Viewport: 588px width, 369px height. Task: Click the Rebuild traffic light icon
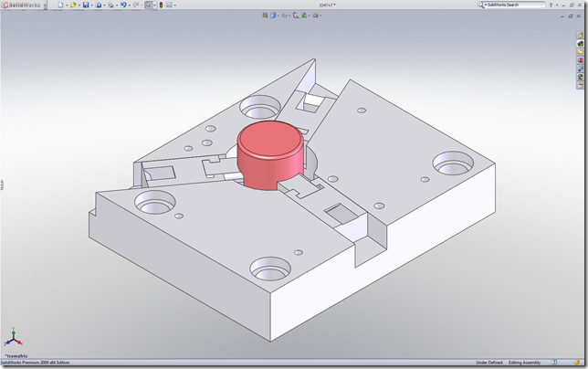[162, 5]
